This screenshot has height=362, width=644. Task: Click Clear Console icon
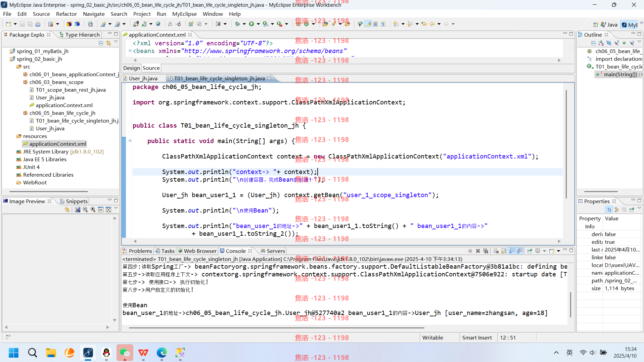click(496, 251)
